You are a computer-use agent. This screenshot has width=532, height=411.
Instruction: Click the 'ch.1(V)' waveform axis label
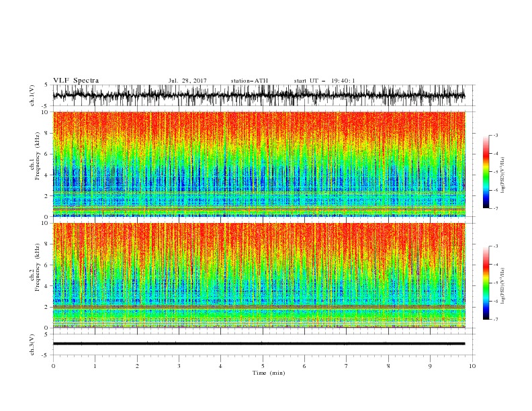32,95
